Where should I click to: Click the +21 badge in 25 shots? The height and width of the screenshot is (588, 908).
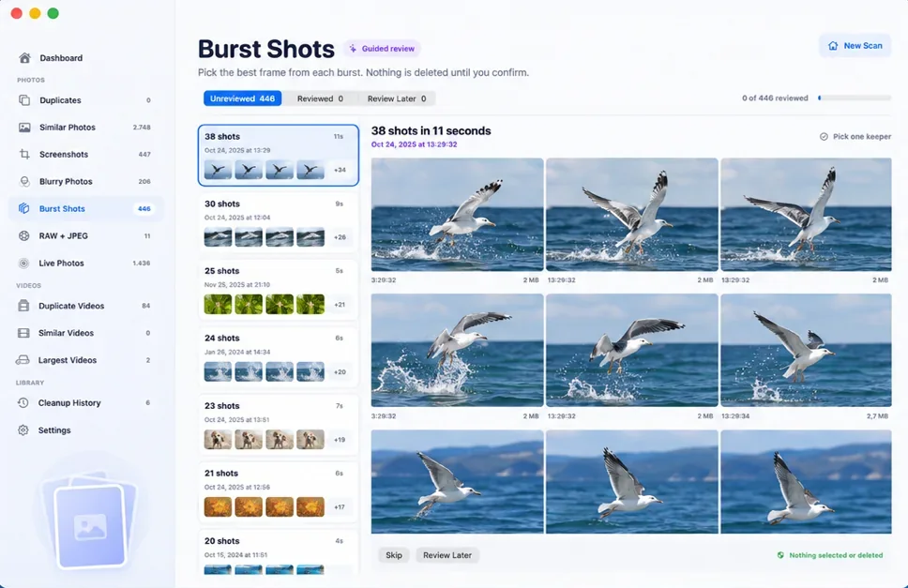click(340, 305)
